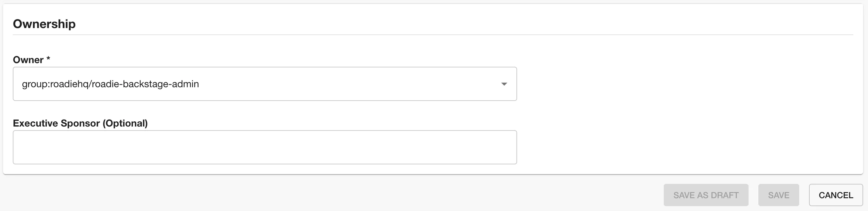Focus the Executive Sponsor input field
This screenshot has width=868, height=211.
coord(264,147)
